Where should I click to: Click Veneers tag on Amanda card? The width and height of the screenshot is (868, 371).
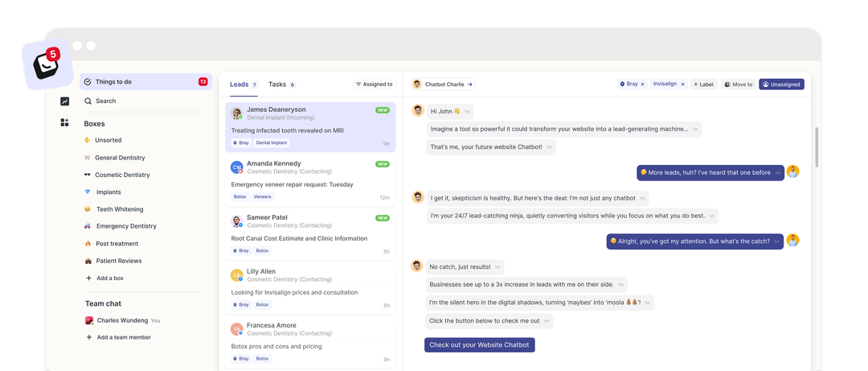tap(262, 196)
